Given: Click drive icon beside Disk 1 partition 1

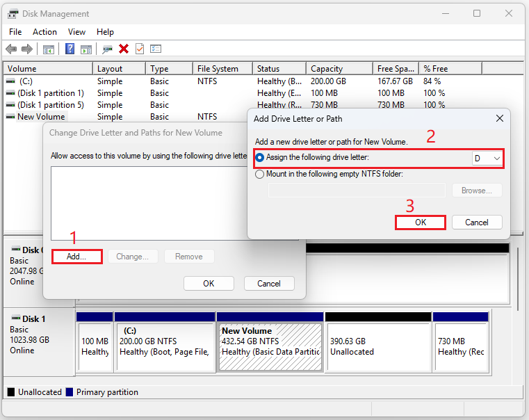Looking at the screenshot, I should (11, 93).
